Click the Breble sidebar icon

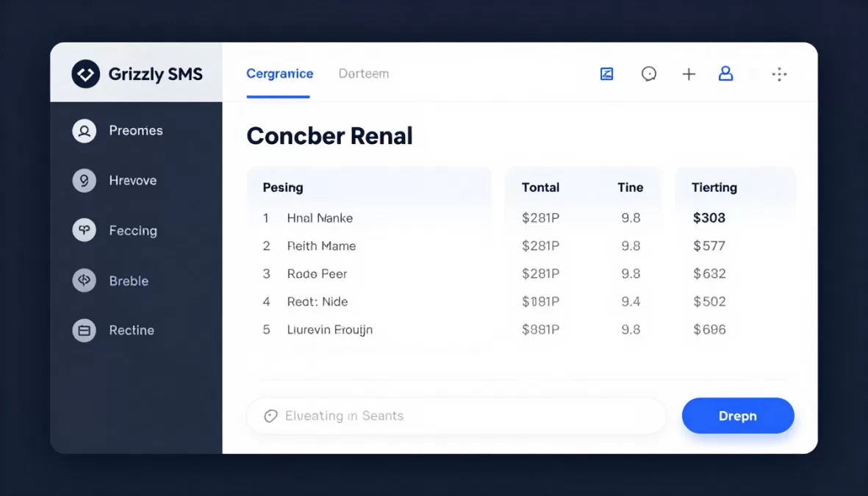(84, 281)
